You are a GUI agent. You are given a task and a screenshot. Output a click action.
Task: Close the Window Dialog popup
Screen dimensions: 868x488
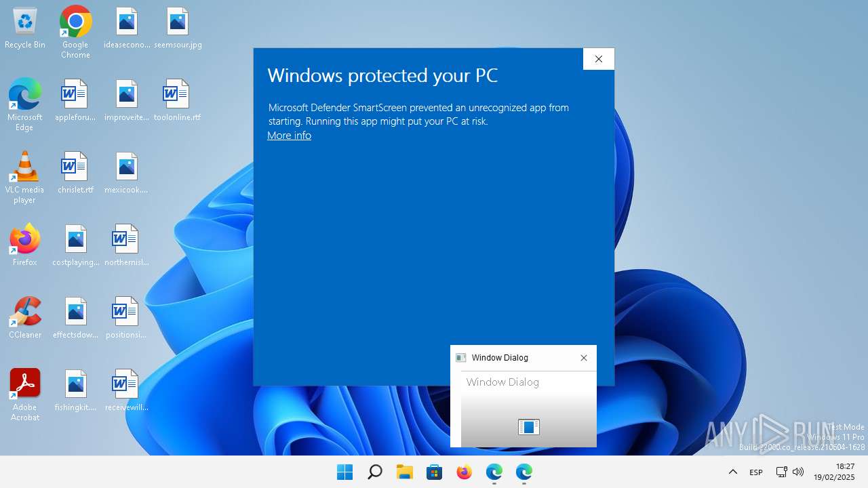584,358
